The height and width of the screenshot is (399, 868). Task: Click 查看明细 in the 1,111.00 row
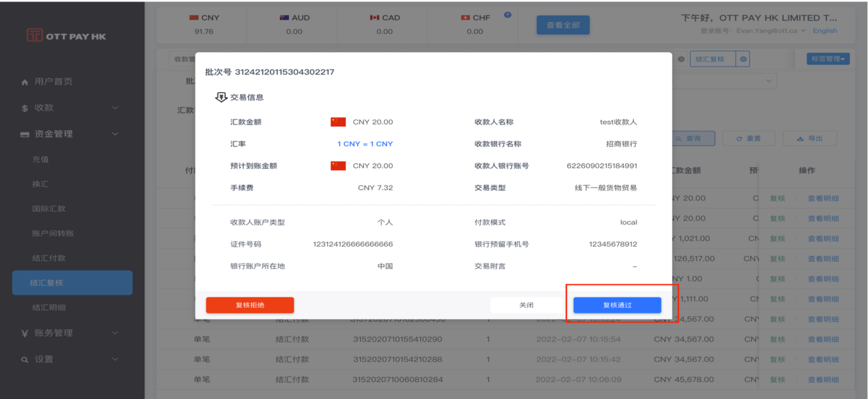823,299
